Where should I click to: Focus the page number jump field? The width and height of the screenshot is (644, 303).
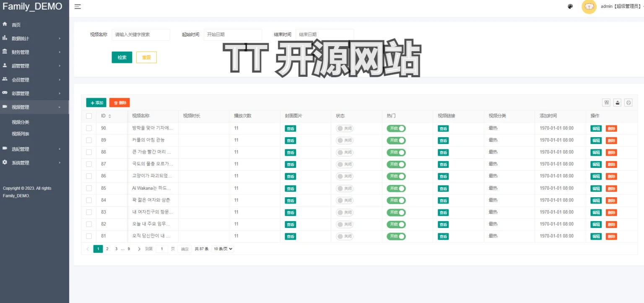[162, 249]
